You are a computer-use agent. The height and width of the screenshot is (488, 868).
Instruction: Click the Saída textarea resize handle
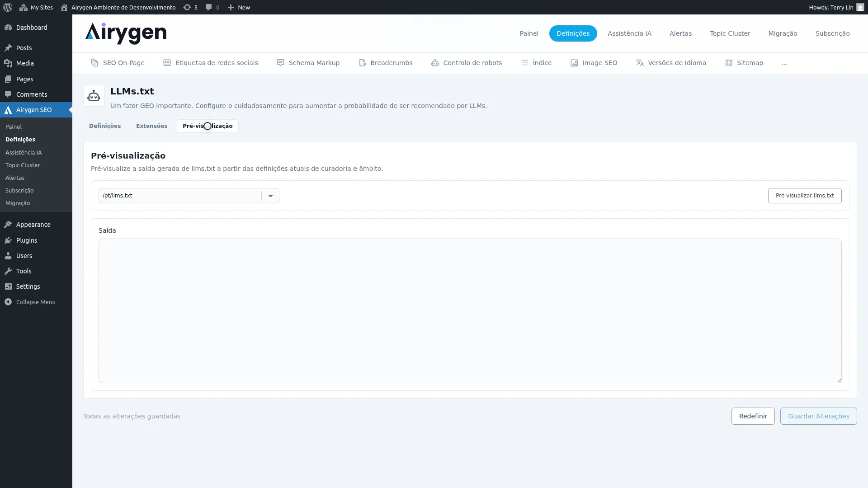click(x=839, y=380)
